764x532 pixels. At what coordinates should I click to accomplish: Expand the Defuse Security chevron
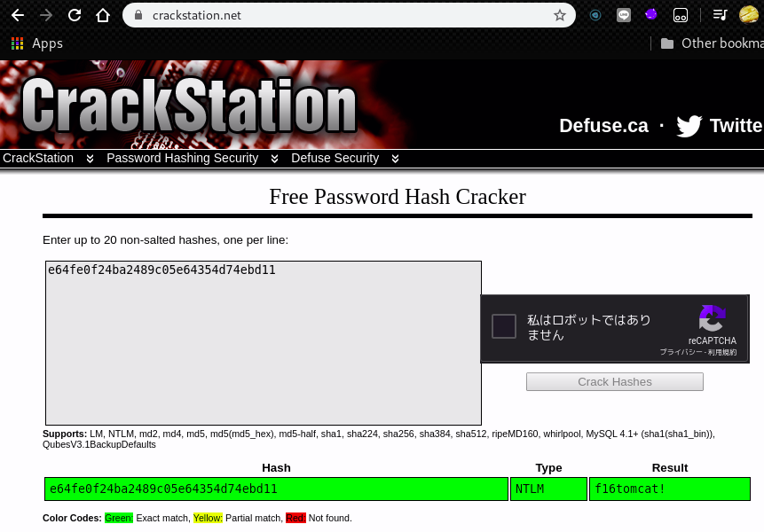pos(395,159)
